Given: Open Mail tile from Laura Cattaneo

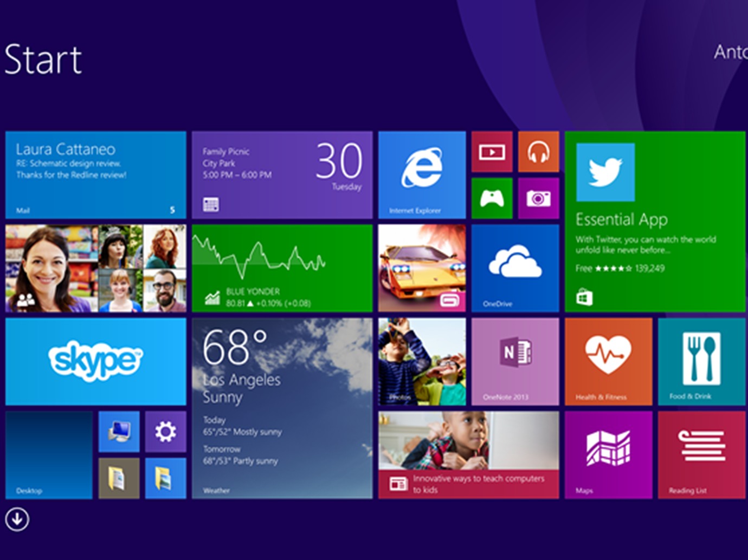Looking at the screenshot, I should [95, 174].
